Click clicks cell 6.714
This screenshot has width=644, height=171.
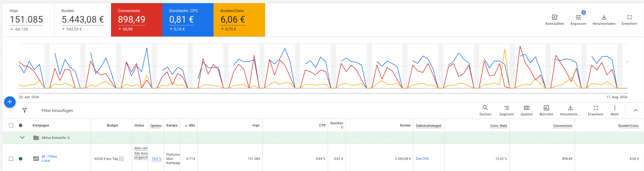click(191, 159)
